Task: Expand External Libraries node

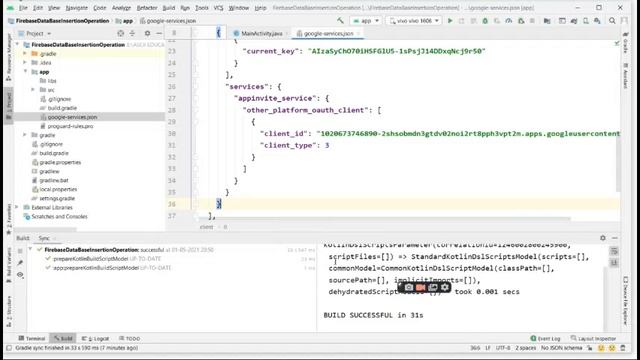Action: point(17,207)
